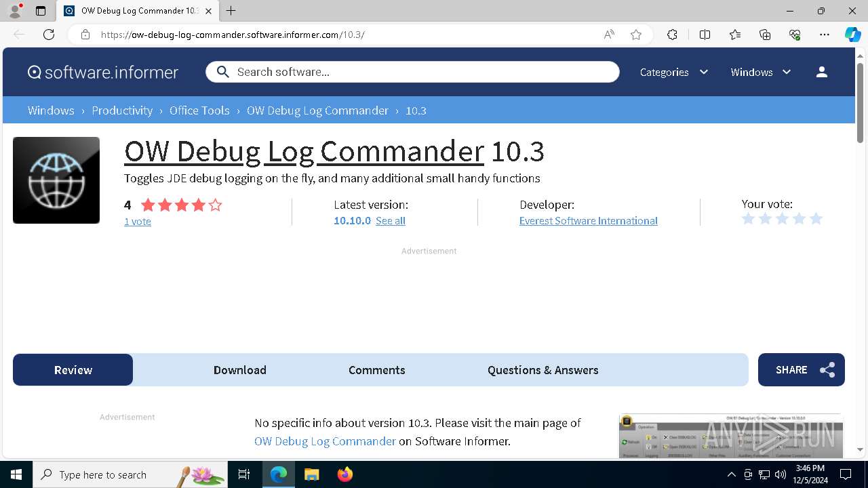Click the Share icon button
The height and width of the screenshot is (488, 868).
(802, 369)
